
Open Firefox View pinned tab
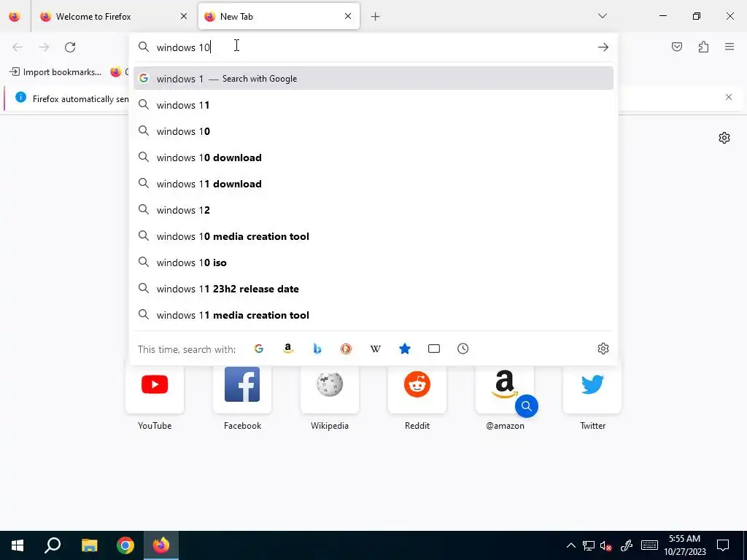click(x=15, y=16)
